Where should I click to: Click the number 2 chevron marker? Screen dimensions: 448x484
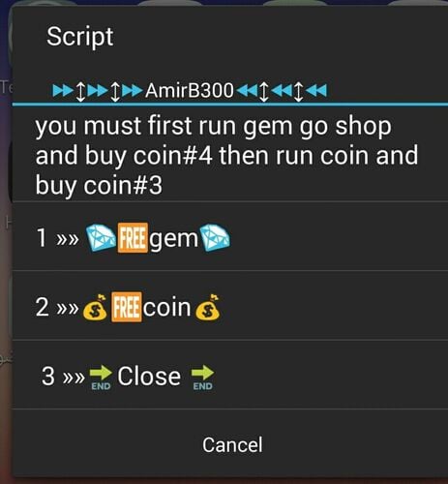(x=57, y=307)
